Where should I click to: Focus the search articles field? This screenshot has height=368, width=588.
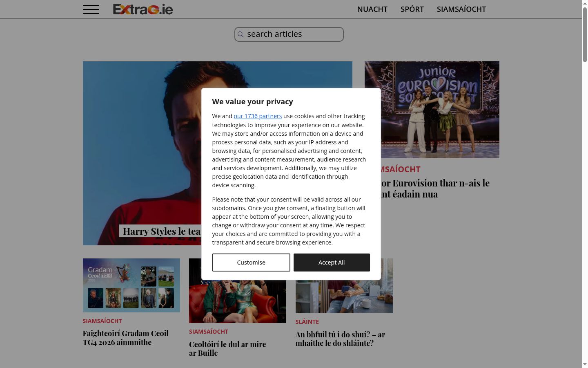click(x=289, y=34)
